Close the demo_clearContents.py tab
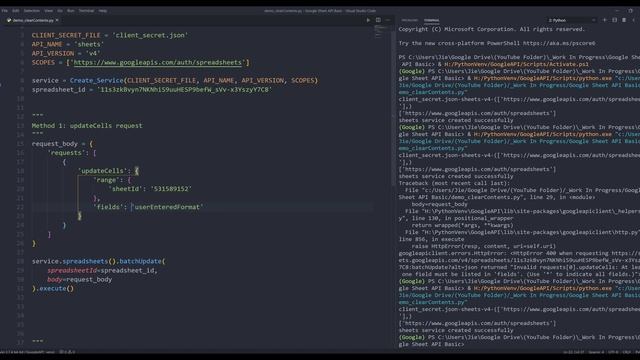 click(57, 20)
